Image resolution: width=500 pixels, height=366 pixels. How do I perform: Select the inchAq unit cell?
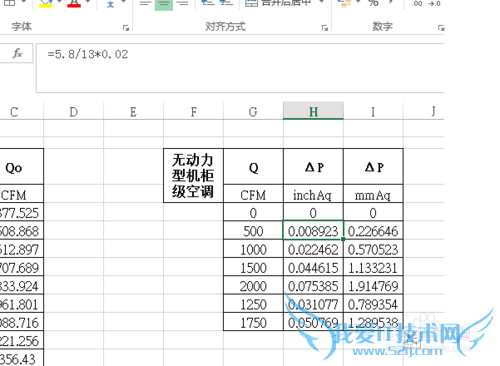(313, 193)
